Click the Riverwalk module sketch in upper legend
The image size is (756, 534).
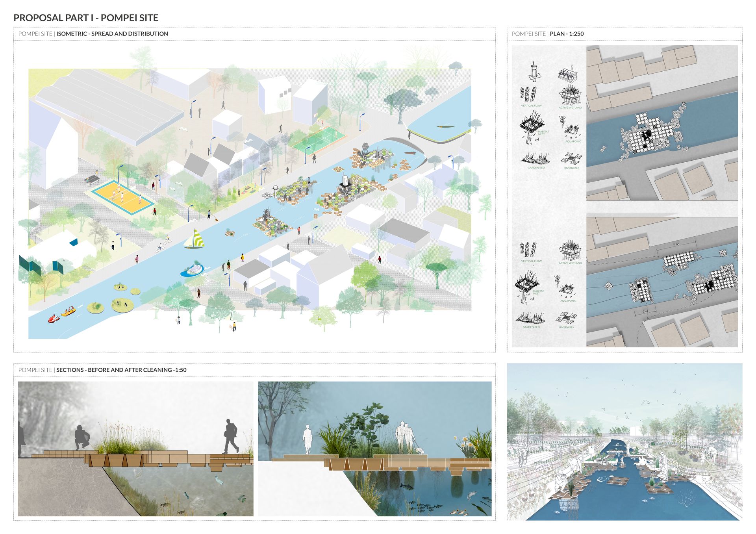click(571, 159)
